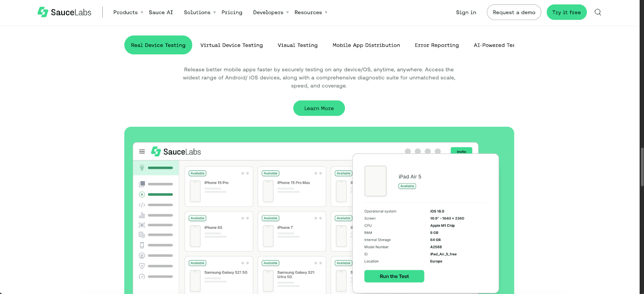Open the Sauce AI page
This screenshot has height=294, width=644.
click(161, 12)
